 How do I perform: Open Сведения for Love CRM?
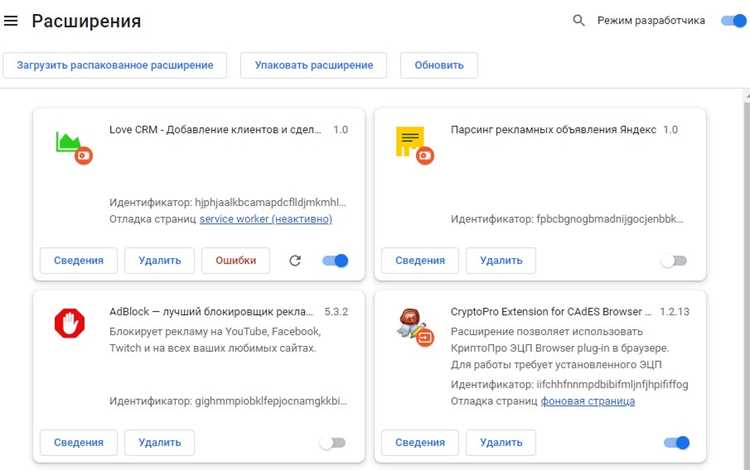click(x=78, y=261)
